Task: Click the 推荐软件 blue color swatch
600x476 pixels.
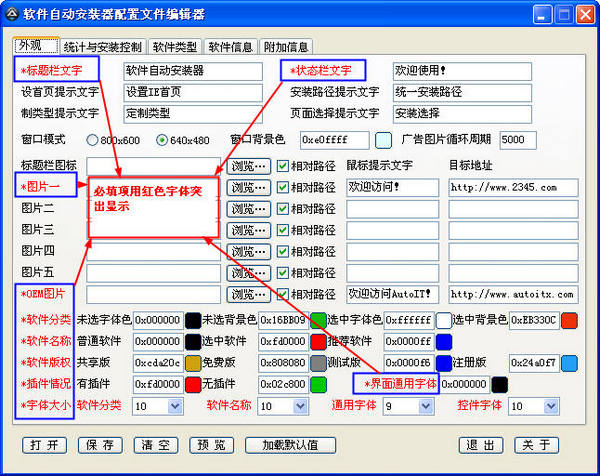Action: [444, 342]
